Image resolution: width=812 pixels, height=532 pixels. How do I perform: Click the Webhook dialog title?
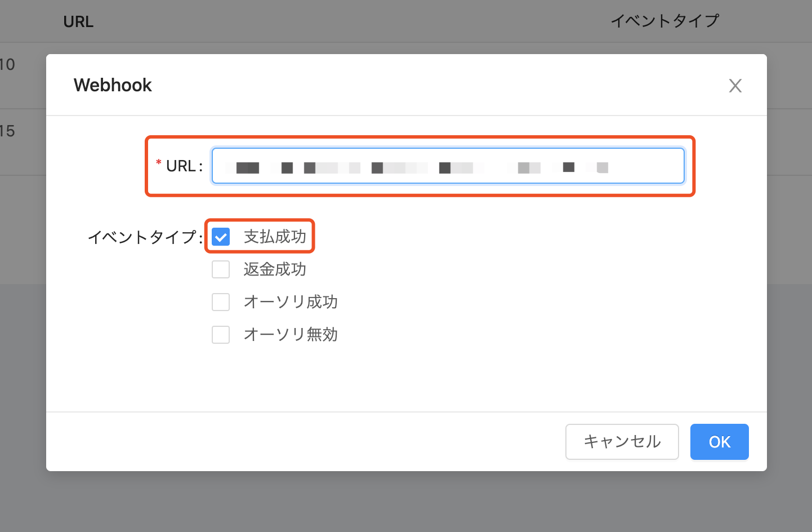113,85
